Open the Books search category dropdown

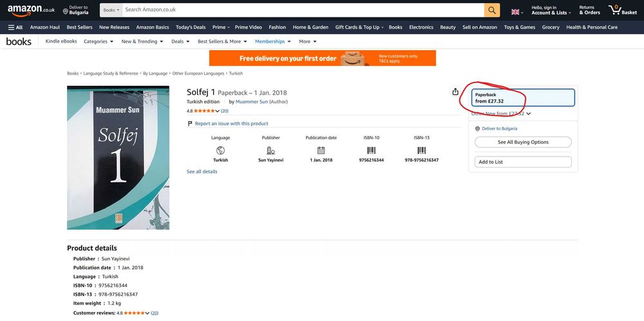point(111,10)
